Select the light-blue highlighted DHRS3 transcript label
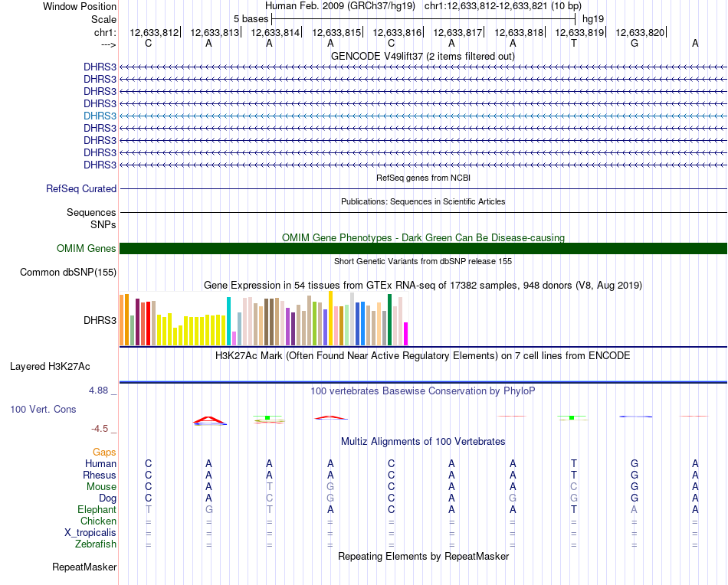 click(100, 116)
